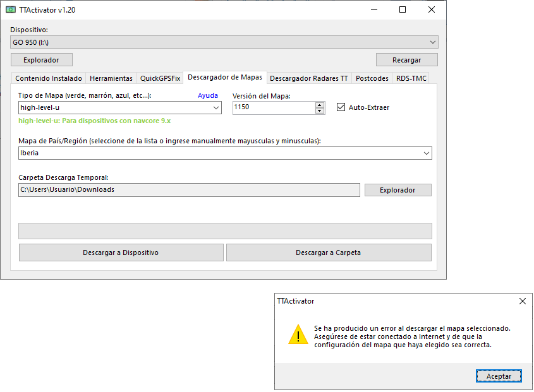The width and height of the screenshot is (534, 392).
Task: Click the 'Dispositivo:' label
Action: [29, 30]
